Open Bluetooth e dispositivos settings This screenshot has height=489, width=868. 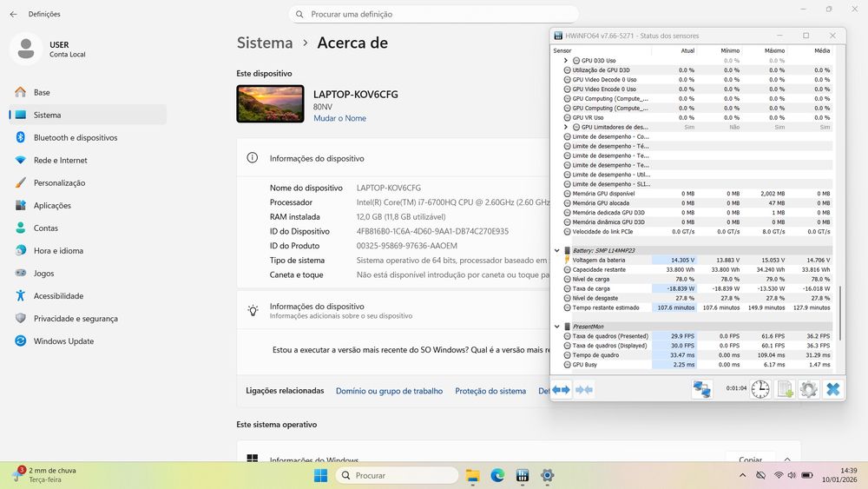tap(88, 137)
